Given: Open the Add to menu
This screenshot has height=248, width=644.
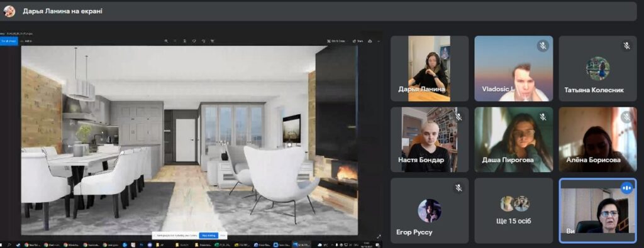Looking at the screenshot, I should (x=26, y=41).
